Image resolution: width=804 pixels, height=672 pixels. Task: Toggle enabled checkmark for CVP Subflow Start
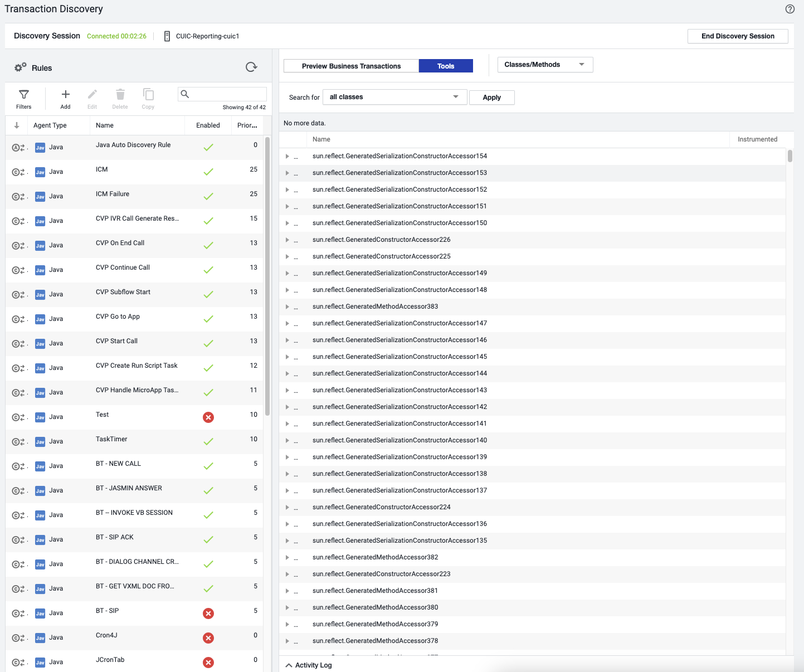click(208, 295)
